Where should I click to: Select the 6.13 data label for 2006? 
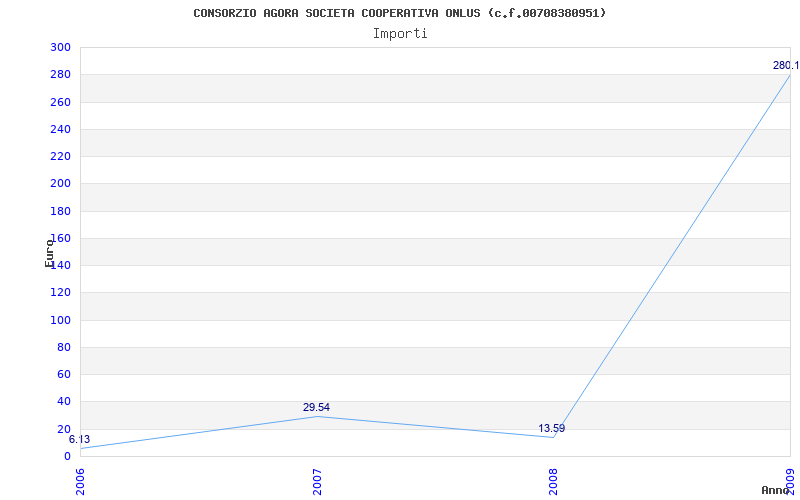(x=79, y=439)
